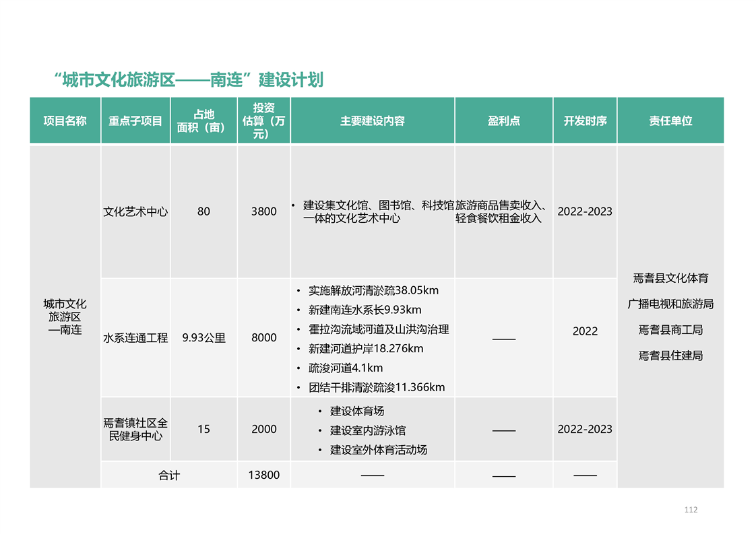Select the 责任单位 column header
The image size is (756, 534).
(x=670, y=121)
